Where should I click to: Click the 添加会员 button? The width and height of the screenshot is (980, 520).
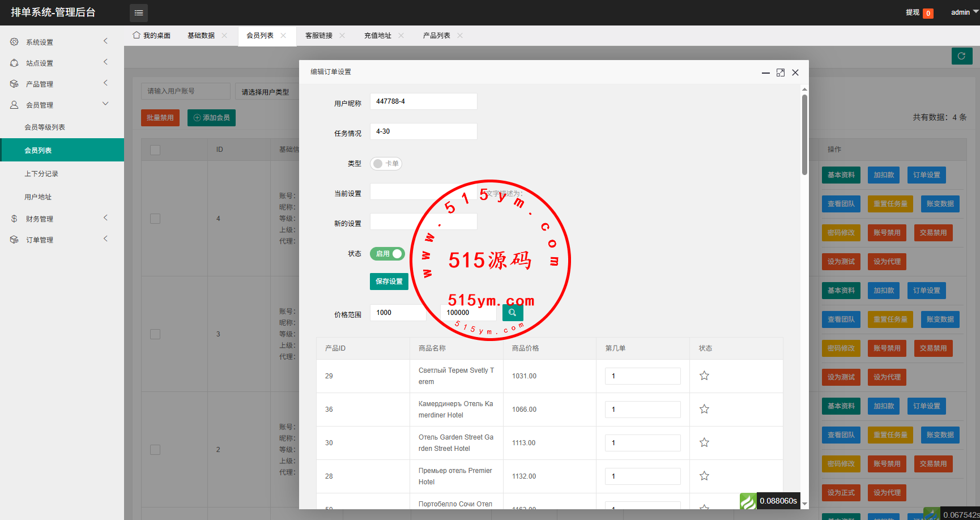coord(211,118)
